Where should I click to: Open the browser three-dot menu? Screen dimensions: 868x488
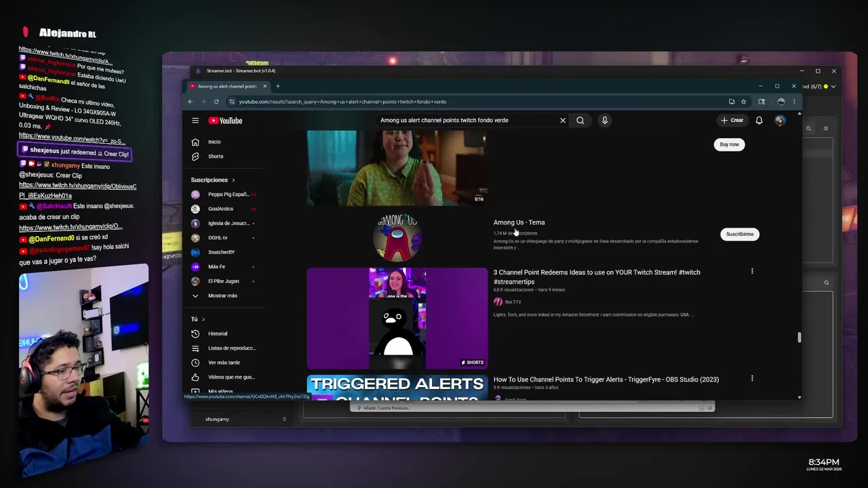pos(794,102)
